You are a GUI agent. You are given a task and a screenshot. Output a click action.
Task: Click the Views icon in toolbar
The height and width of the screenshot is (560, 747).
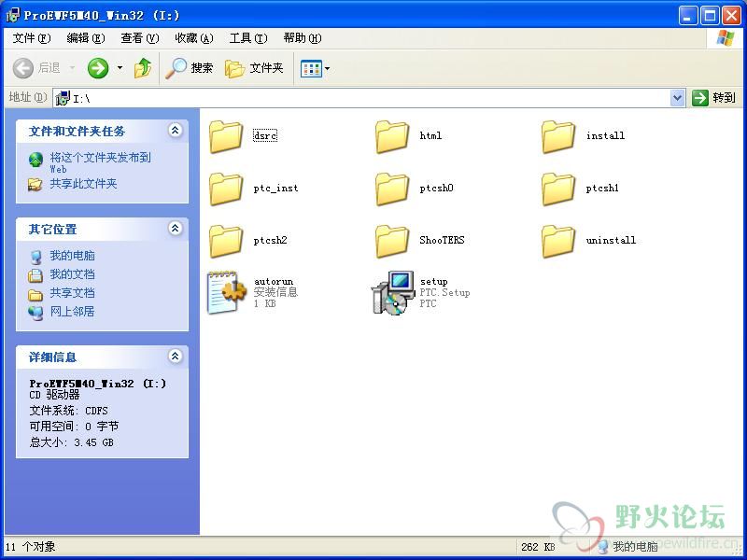(311, 68)
